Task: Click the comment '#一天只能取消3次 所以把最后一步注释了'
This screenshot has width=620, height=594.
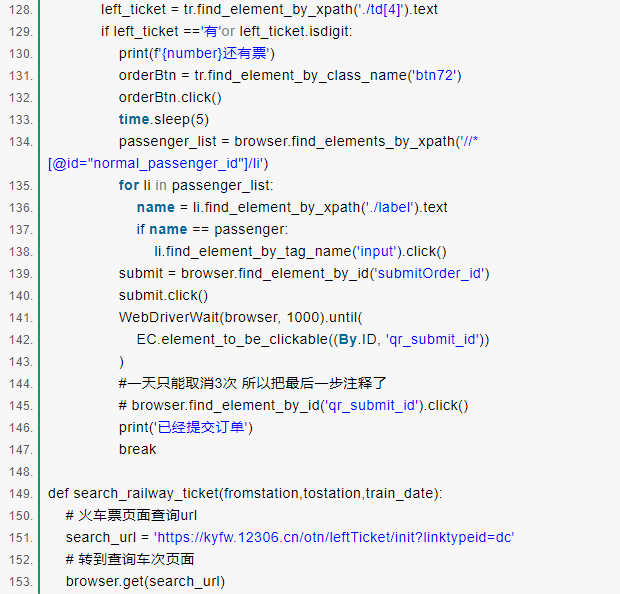Action: [252, 384]
